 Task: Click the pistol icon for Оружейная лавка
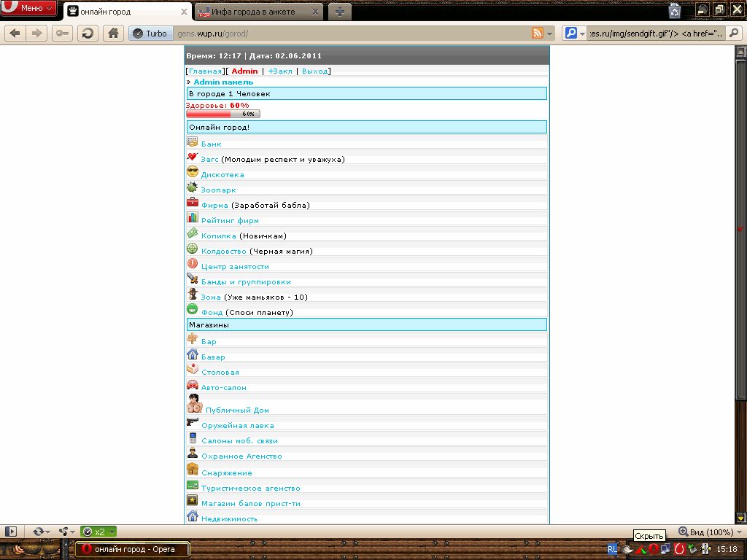pyautogui.click(x=193, y=422)
